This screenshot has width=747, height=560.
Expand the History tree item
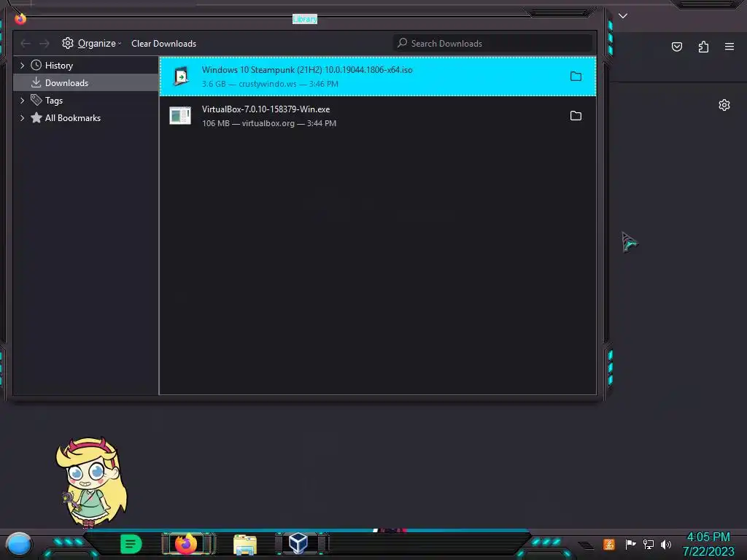(x=22, y=65)
